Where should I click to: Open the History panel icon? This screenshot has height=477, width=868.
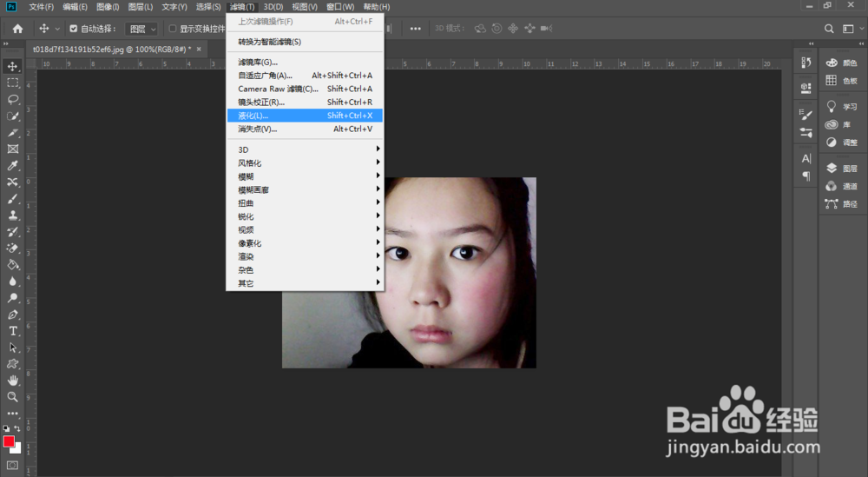(x=806, y=63)
